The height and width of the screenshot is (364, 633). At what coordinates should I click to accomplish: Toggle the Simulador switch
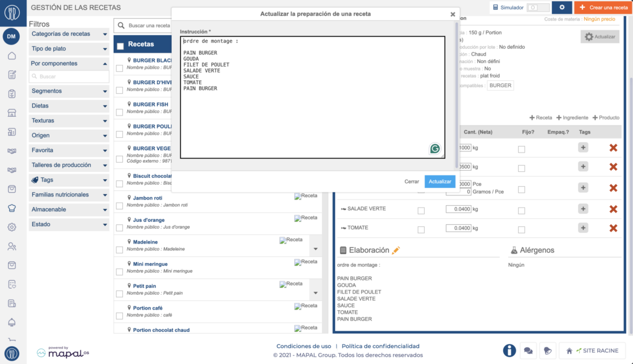(x=538, y=7)
